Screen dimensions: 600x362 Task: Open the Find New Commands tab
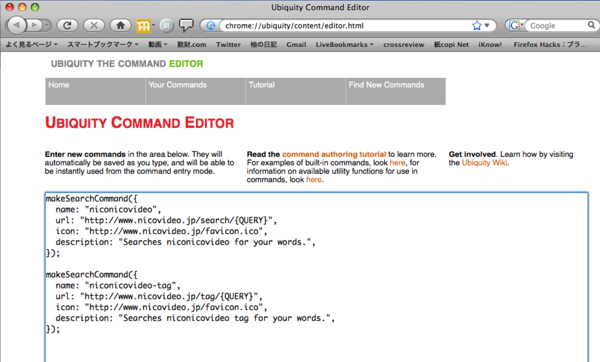pyautogui.click(x=396, y=91)
